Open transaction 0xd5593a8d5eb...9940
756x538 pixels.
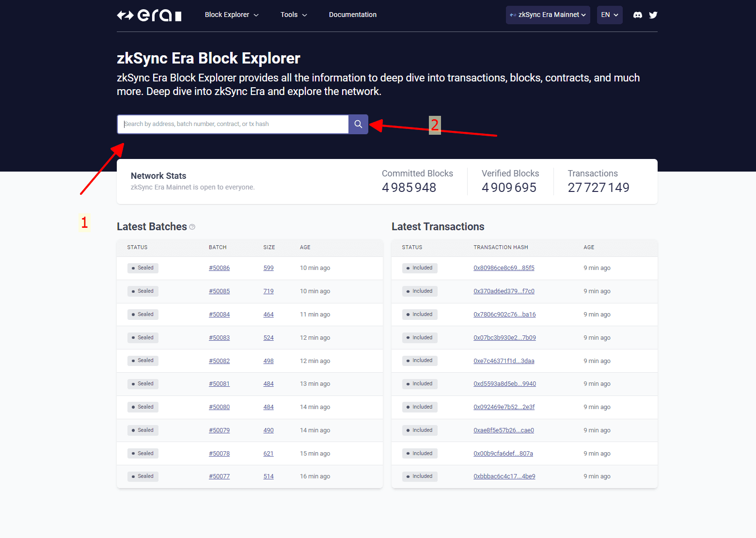(504, 384)
